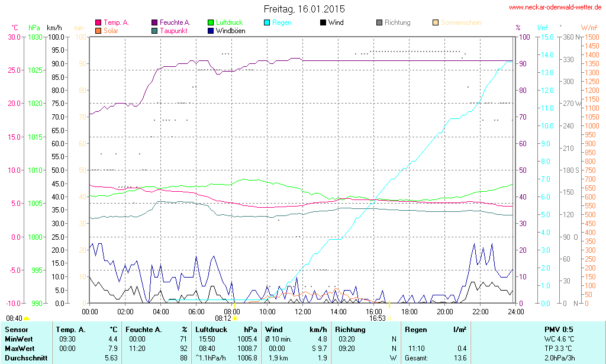This screenshot has height=364, width=606.
Task: Click the teal Taupunkt legend square
Action: [154, 30]
